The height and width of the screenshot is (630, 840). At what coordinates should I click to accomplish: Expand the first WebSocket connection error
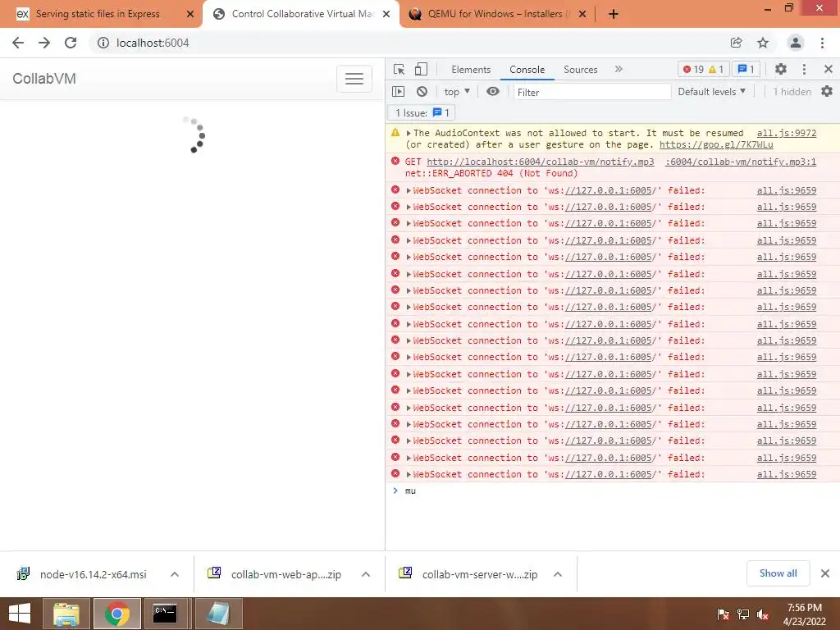409,190
